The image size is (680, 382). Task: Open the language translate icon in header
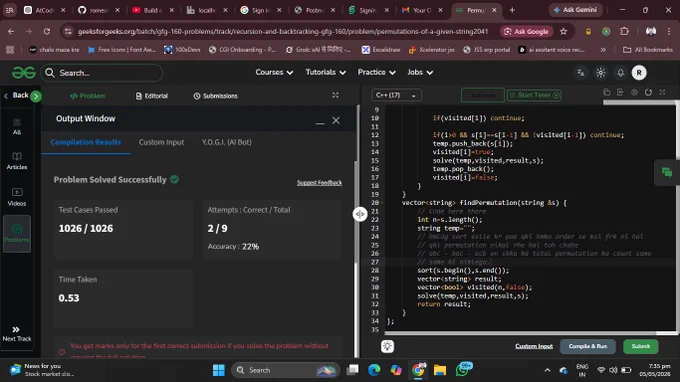click(581, 73)
